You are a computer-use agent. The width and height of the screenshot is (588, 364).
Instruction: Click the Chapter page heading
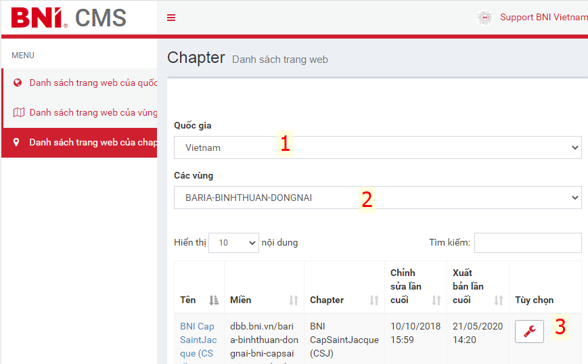(196, 58)
